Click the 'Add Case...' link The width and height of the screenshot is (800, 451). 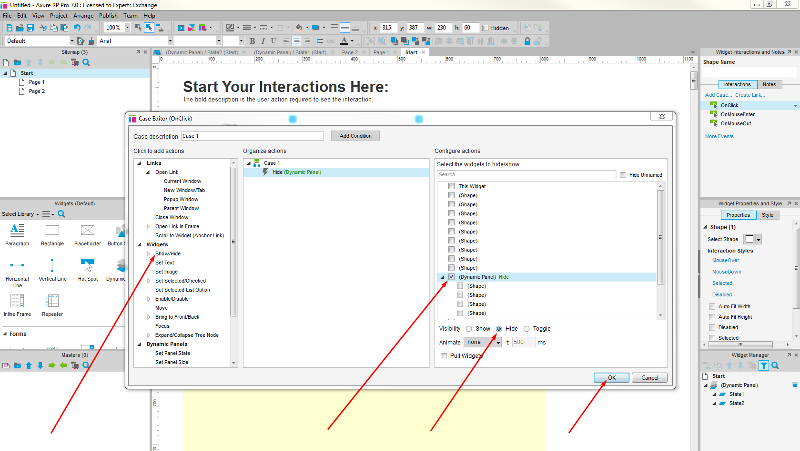[x=717, y=95]
